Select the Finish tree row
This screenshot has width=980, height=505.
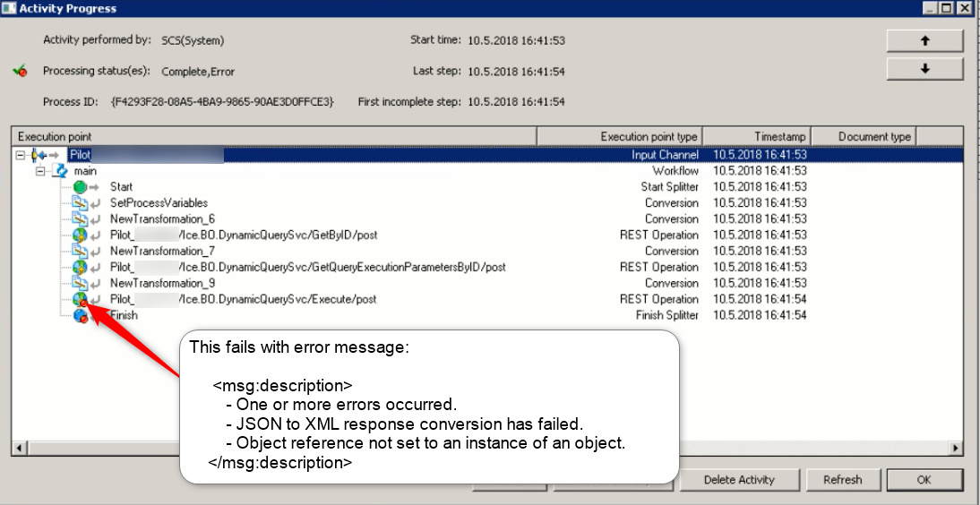click(x=487, y=315)
